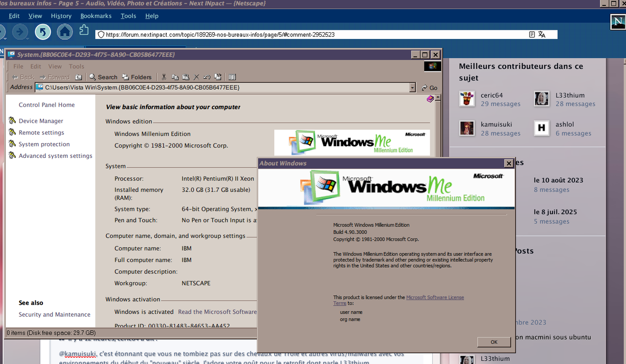Click the shield icon in URL bar
The image size is (626, 364).
pos(101,35)
